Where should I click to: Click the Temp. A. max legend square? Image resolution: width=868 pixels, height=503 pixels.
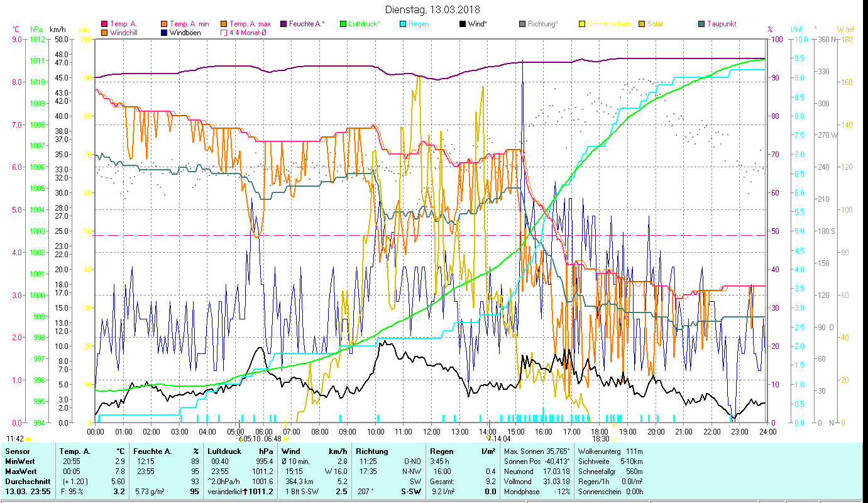tap(224, 25)
